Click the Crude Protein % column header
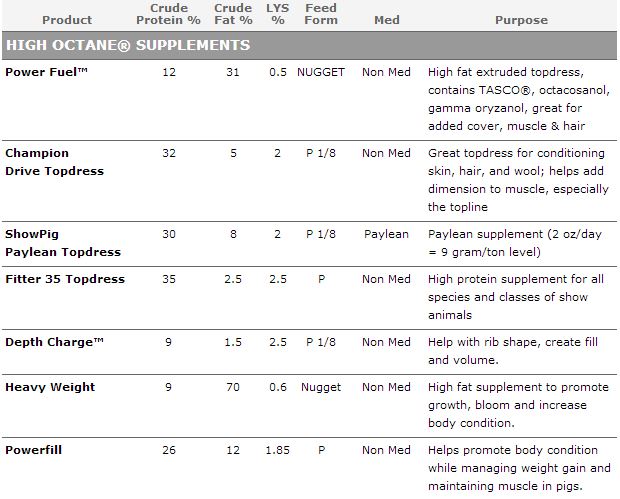Viewport: 620px width, 499px height. coord(168,14)
